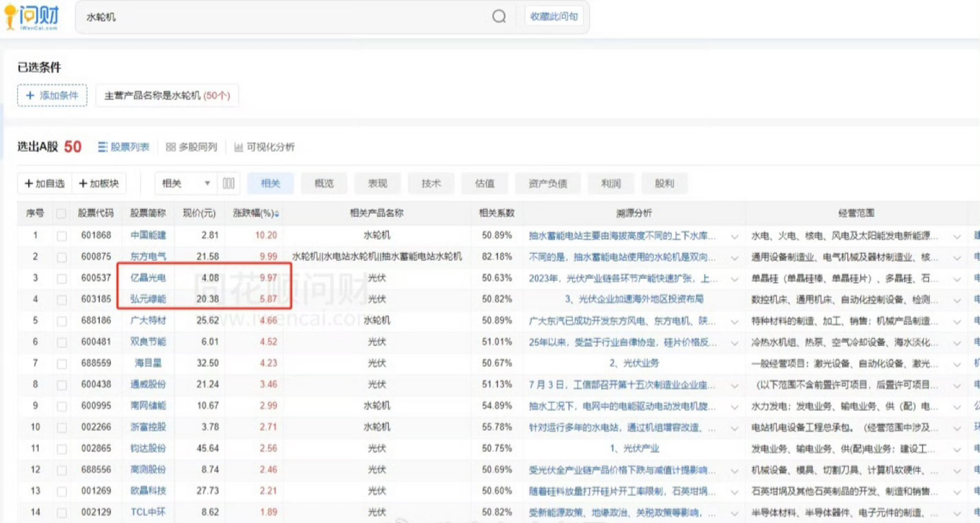Open the 东方电气 stock link

click(x=148, y=257)
